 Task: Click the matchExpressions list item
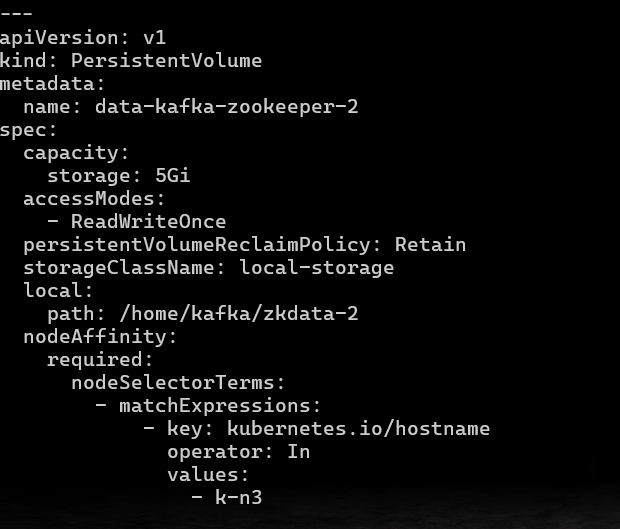(x=208, y=406)
